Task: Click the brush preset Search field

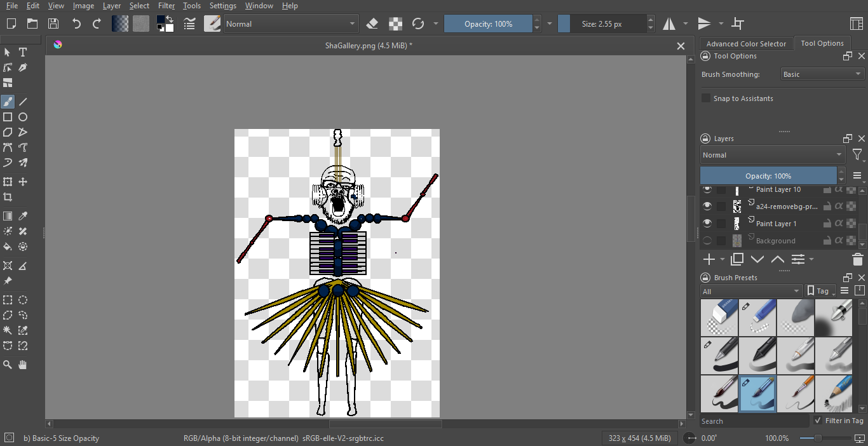Action: [x=753, y=421]
